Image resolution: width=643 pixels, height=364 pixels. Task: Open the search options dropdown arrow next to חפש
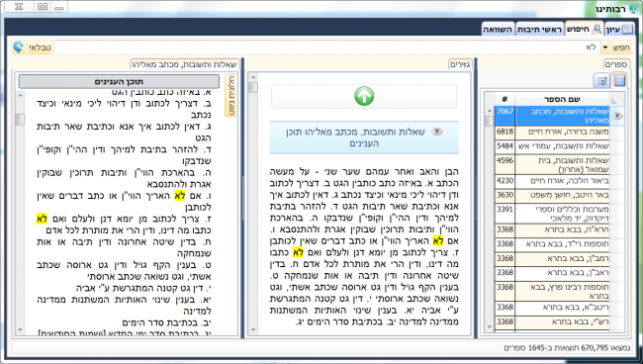click(605, 47)
